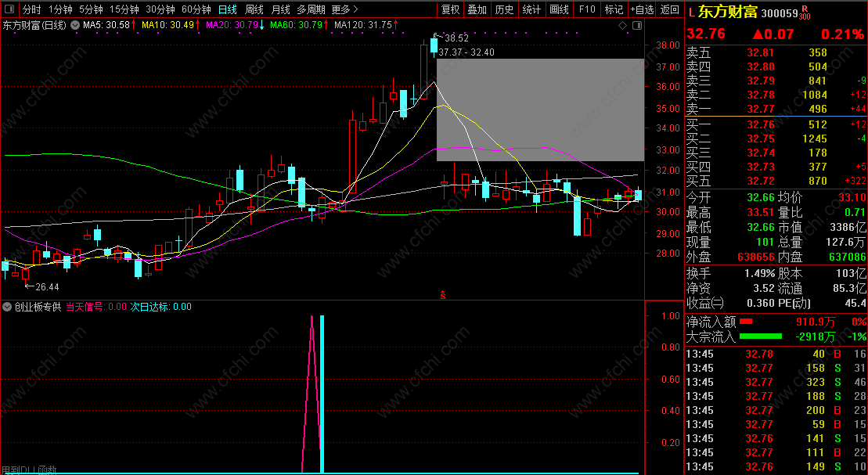
Task: Click the L icon before stock name
Action: click(691, 12)
